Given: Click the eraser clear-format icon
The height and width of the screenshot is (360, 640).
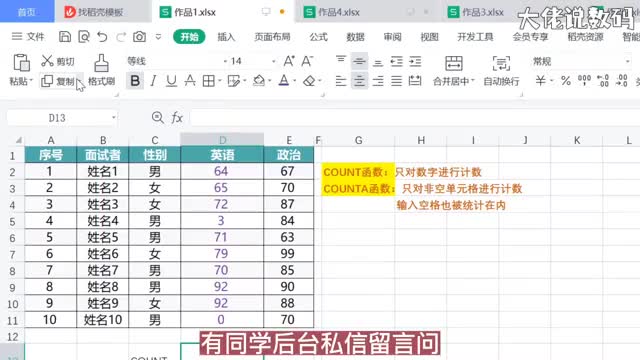Looking at the screenshot, I should 309,81.
